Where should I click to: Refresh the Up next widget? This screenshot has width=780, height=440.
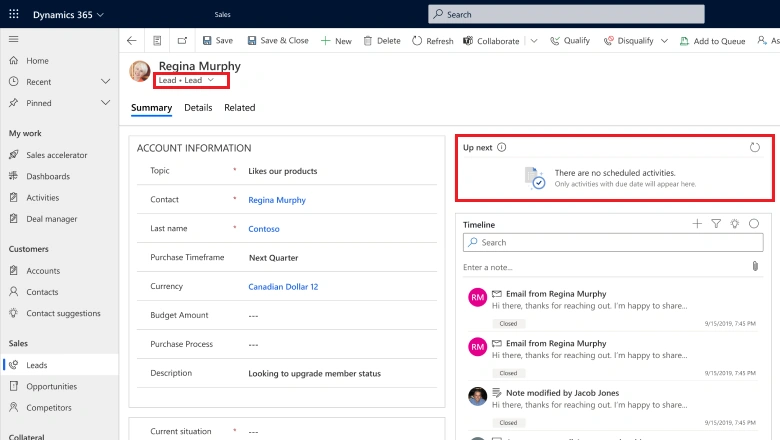[755, 147]
